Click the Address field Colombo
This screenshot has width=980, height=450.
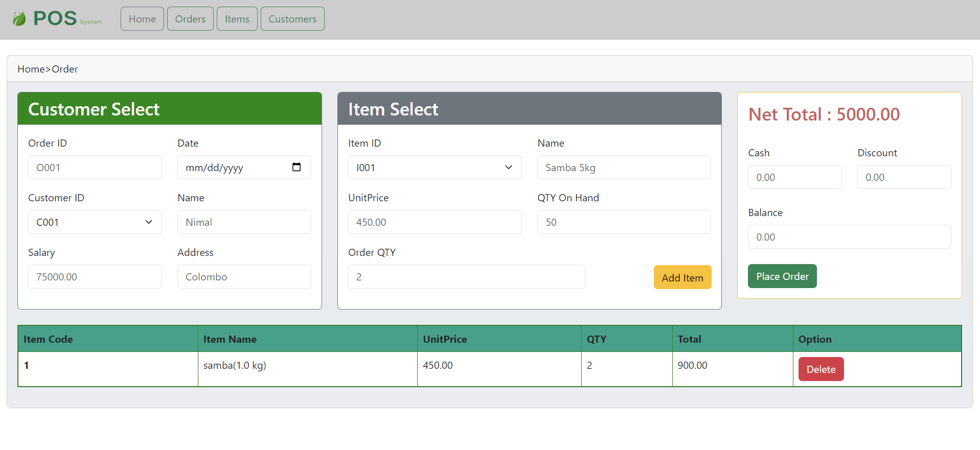coord(244,277)
